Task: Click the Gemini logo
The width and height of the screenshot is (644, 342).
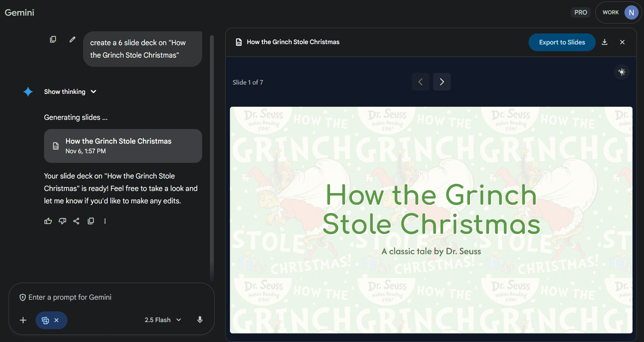Action: [20, 13]
